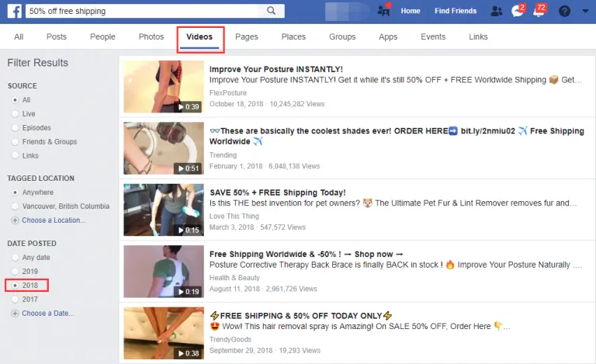Click the plus icon beside Choose a Location
This screenshot has width=596, height=364.
coord(15,220)
